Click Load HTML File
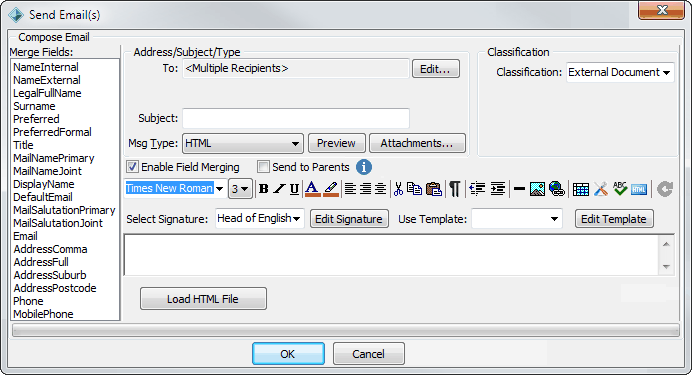692x375 pixels. (203, 299)
